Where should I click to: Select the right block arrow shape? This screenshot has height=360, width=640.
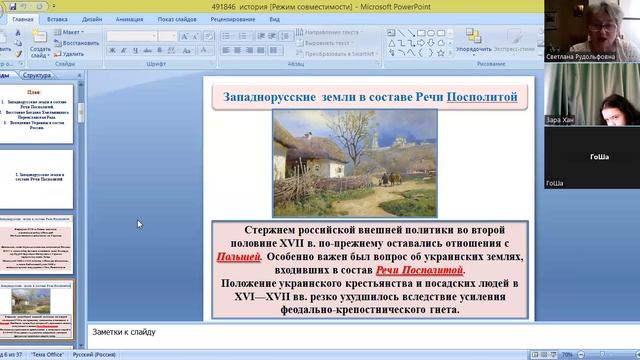(x=421, y=43)
